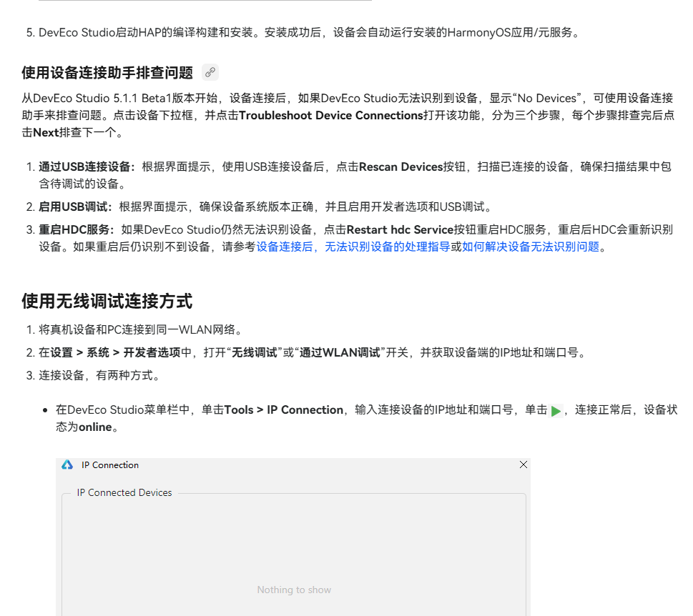This screenshot has height=616, width=693.
Task: Click the IP Connected Devices group label
Action: pos(124,493)
